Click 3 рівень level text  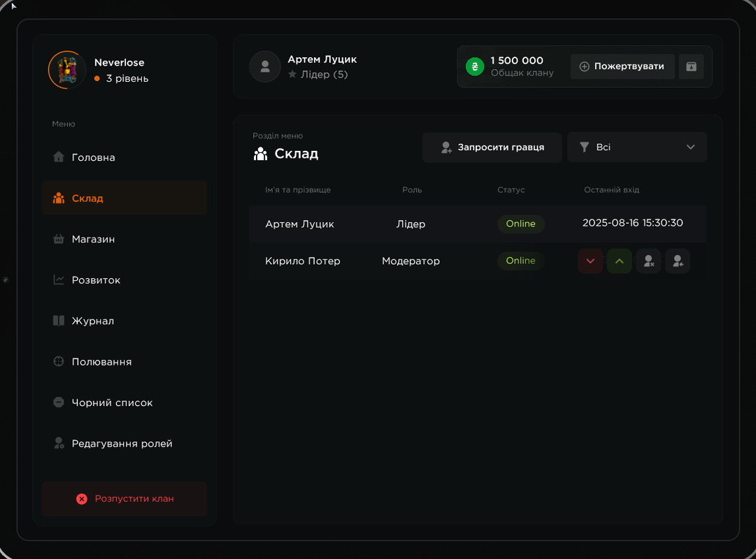pyautogui.click(x=127, y=78)
